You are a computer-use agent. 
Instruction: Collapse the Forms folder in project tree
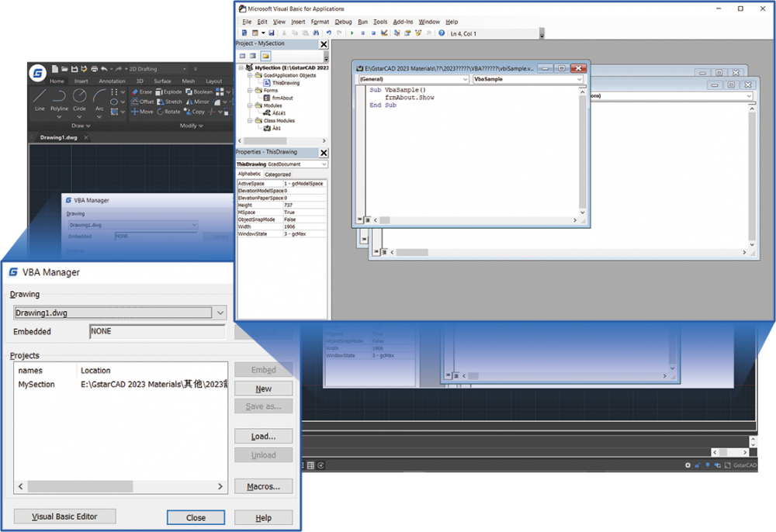(250, 91)
